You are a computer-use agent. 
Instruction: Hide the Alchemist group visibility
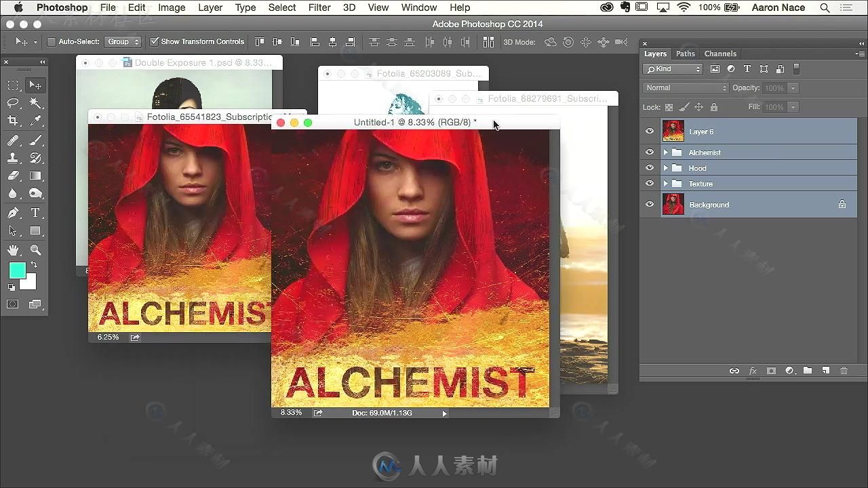650,152
